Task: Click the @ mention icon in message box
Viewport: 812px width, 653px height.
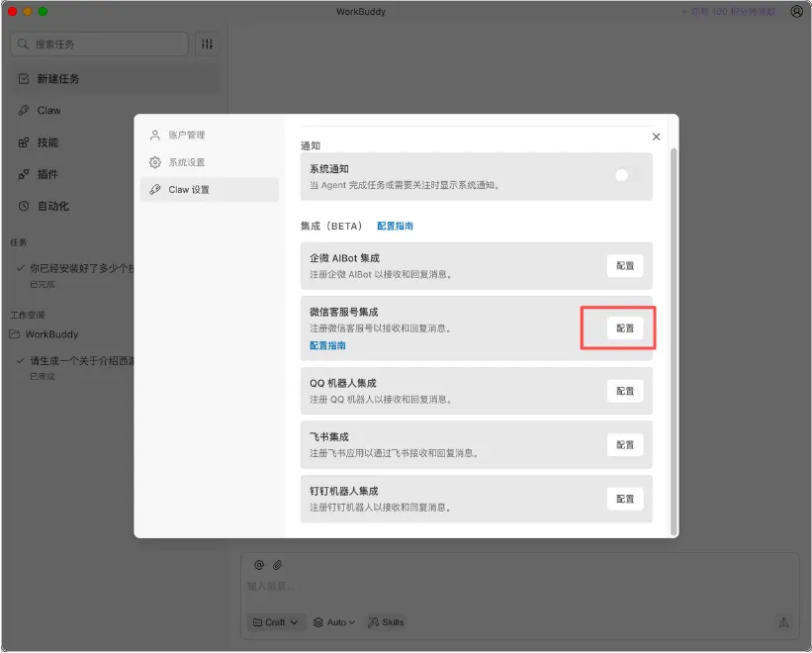Action: (259, 565)
